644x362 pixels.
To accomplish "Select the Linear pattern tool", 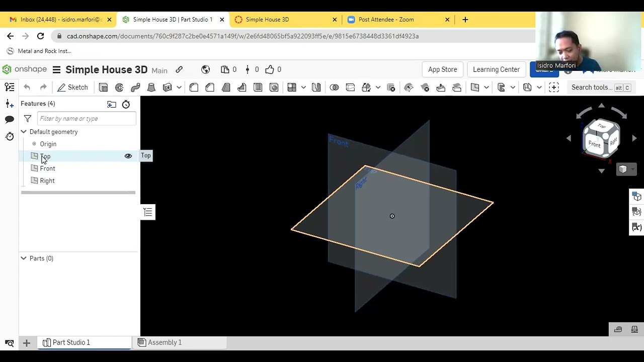I will pos(292,87).
